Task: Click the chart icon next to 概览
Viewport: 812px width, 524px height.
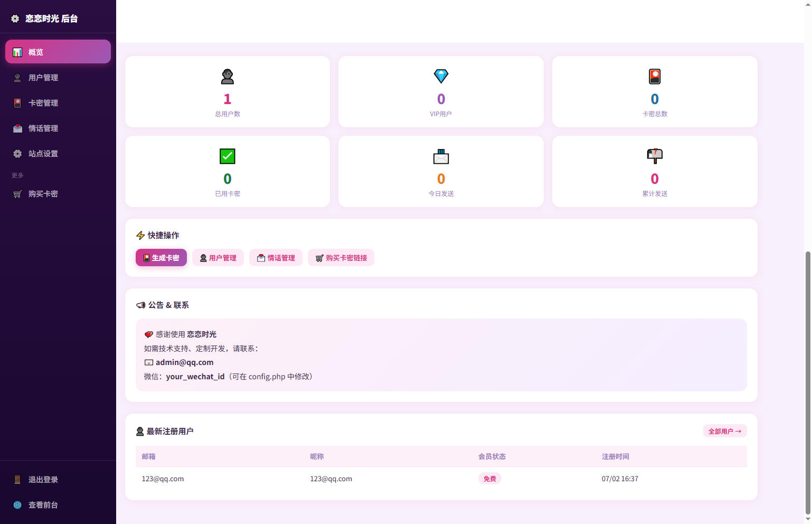Action: point(17,52)
